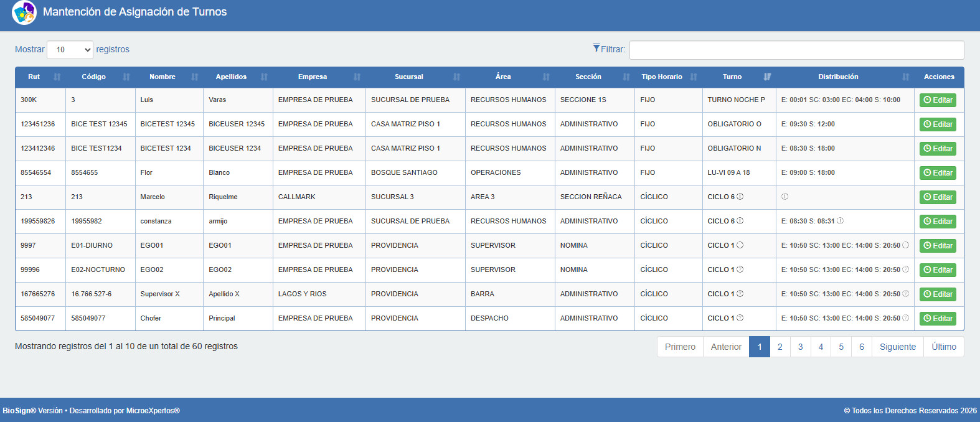Sort by Área using its sort arrows
The height and width of the screenshot is (422, 980).
point(546,77)
